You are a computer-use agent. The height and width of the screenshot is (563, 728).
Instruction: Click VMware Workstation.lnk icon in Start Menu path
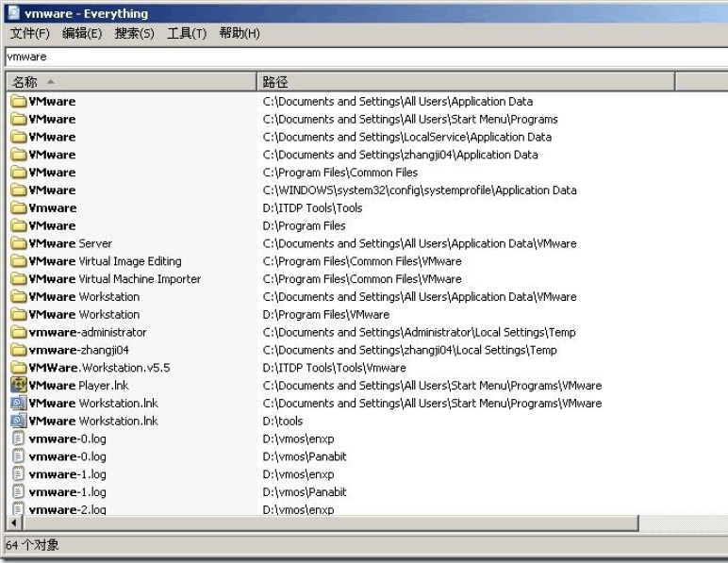[19, 403]
